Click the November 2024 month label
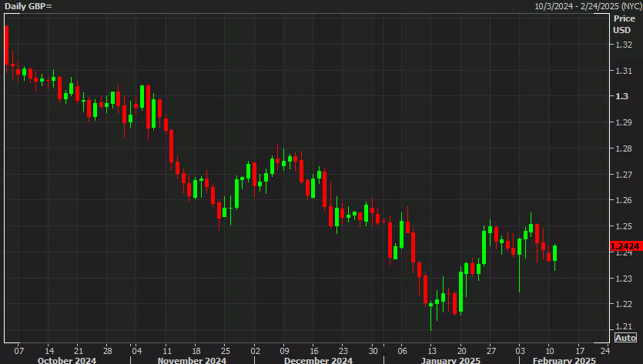 click(x=192, y=360)
